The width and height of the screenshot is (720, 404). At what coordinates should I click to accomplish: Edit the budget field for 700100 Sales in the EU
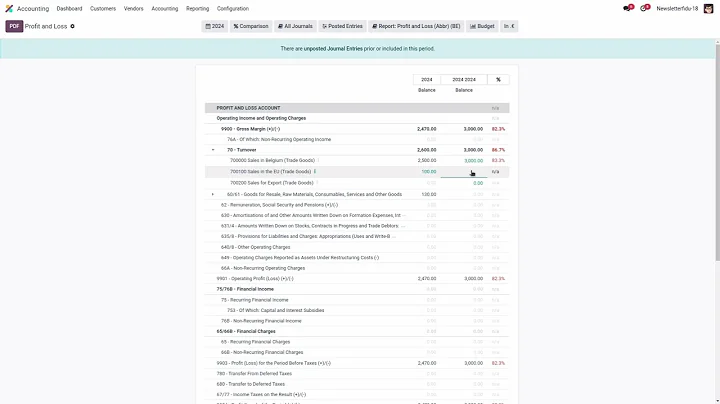click(464, 172)
